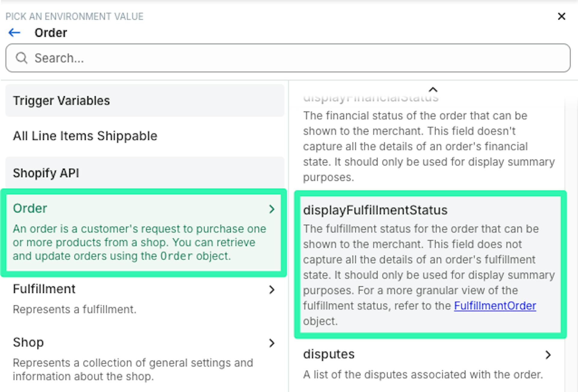Expand the disputes chevron arrow
This screenshot has height=392, width=578.
pyautogui.click(x=548, y=355)
